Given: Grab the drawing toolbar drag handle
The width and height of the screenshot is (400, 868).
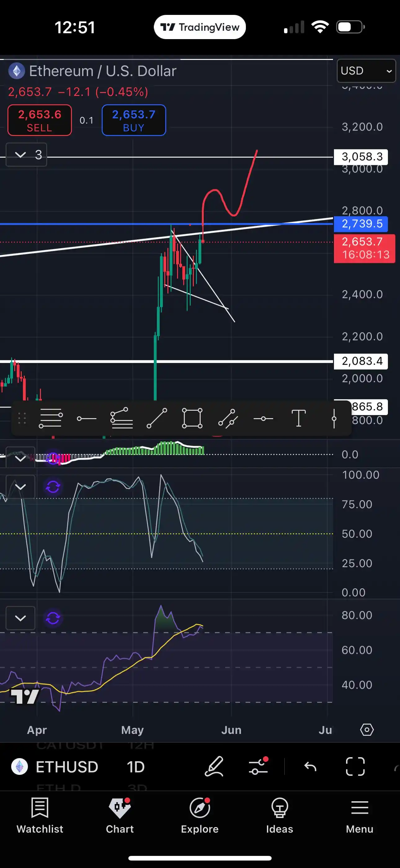Looking at the screenshot, I should click(x=22, y=418).
